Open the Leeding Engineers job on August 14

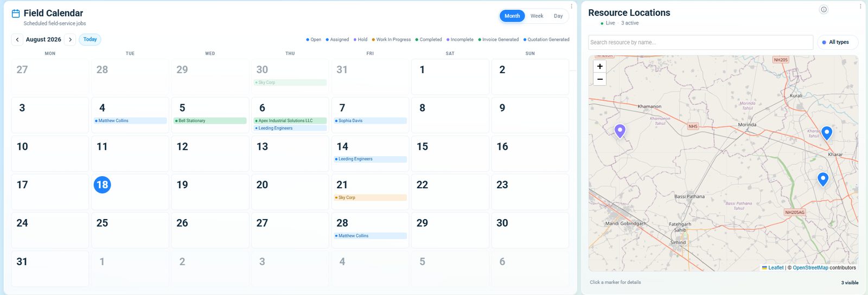click(370, 159)
